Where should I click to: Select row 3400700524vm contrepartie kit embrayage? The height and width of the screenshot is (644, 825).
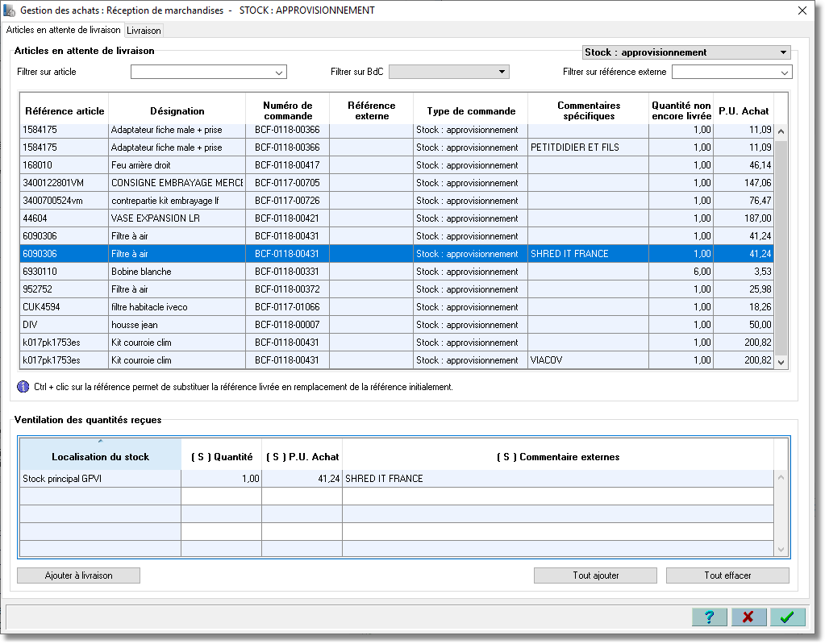[x=397, y=201]
